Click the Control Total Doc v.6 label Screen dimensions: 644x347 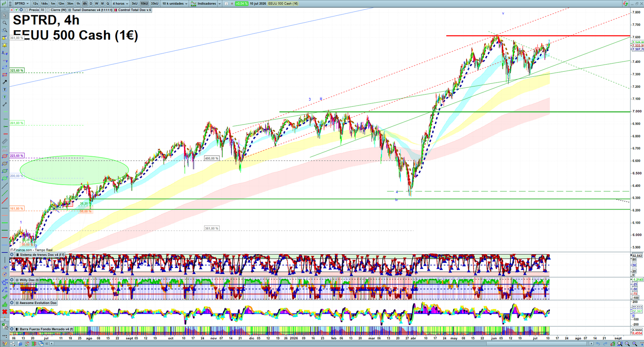coord(134,10)
